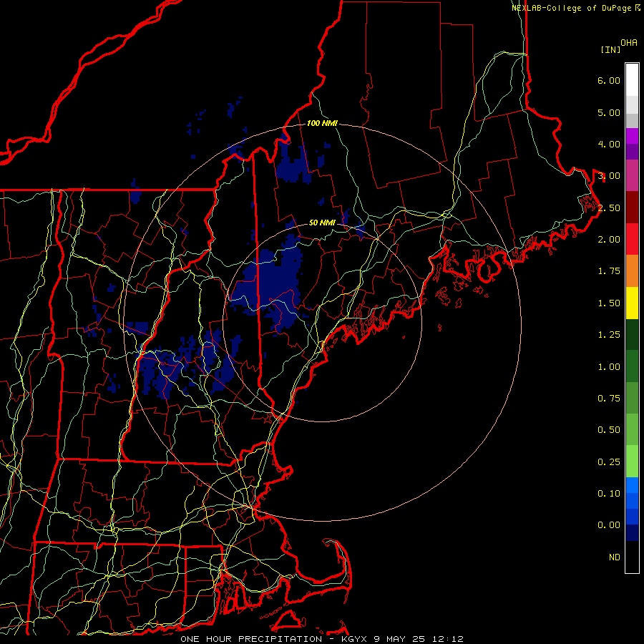The image size is (644, 644).
Task: Click the orange 1.75 legend swatch
Action: click(632, 270)
